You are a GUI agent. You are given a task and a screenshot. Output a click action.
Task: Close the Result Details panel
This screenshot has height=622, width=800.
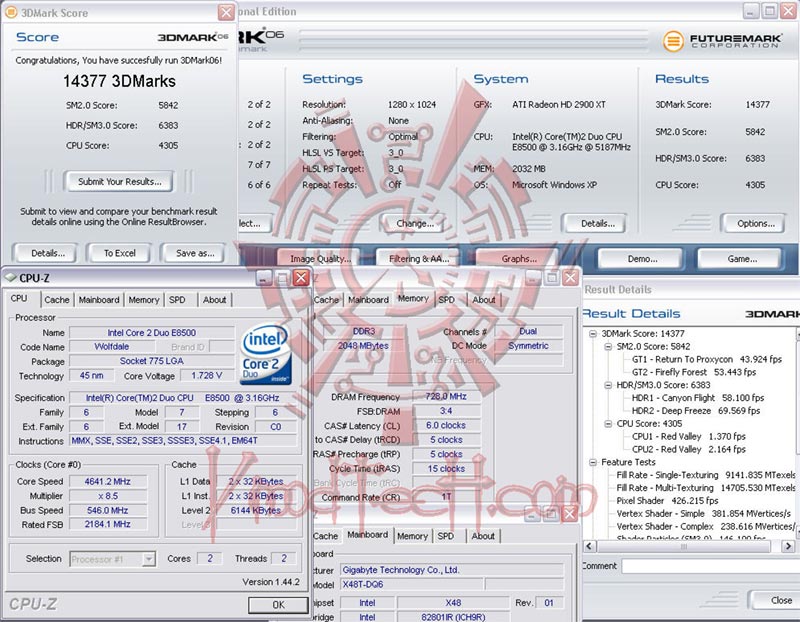(x=774, y=600)
